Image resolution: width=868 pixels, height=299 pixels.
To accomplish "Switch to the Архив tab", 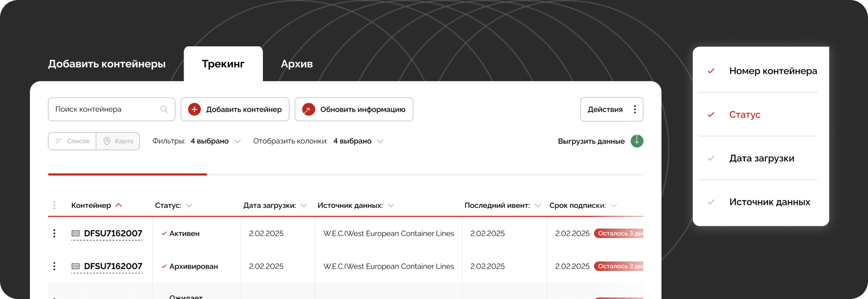I will [x=297, y=64].
